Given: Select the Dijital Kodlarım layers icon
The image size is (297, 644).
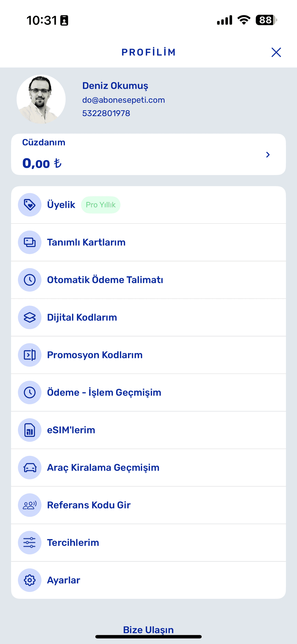Looking at the screenshot, I should click(x=30, y=317).
